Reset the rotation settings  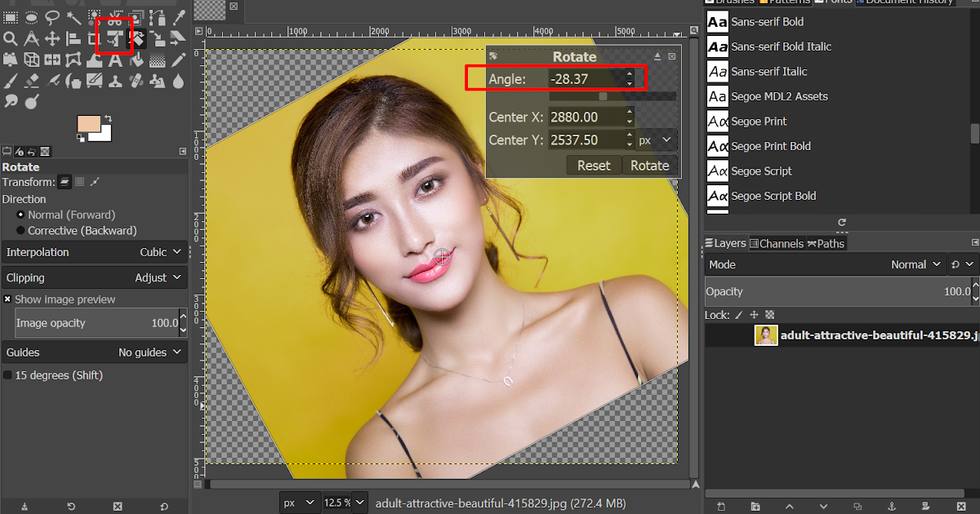pyautogui.click(x=594, y=165)
